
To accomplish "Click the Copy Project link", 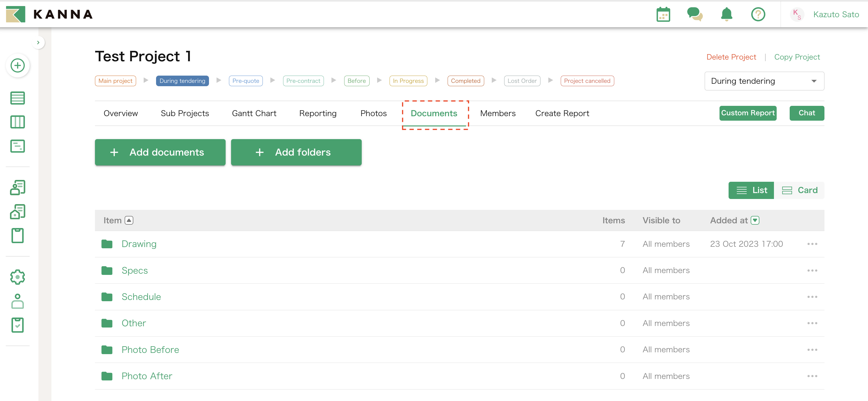I will 797,57.
